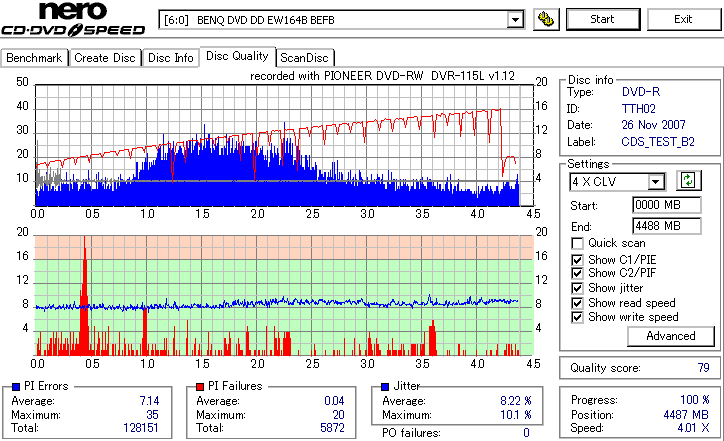Click disc label CDS_TEST_B2
The width and height of the screenshot is (724, 441).
click(658, 142)
